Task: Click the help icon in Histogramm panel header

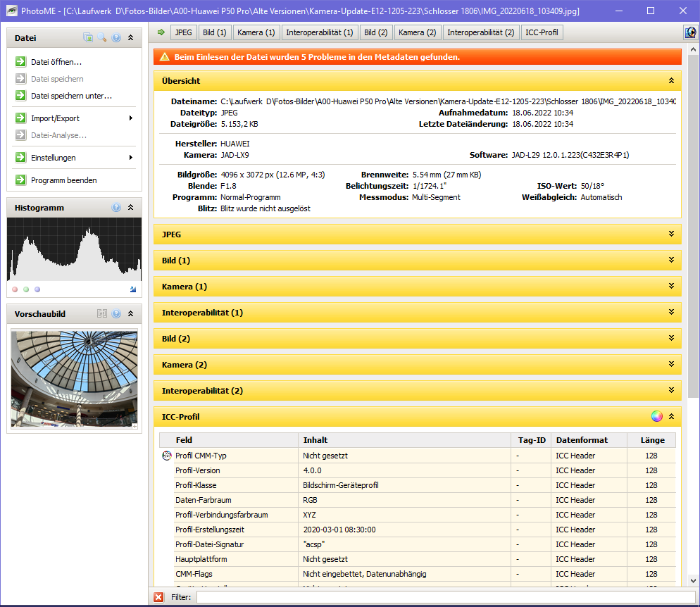Action: click(116, 208)
